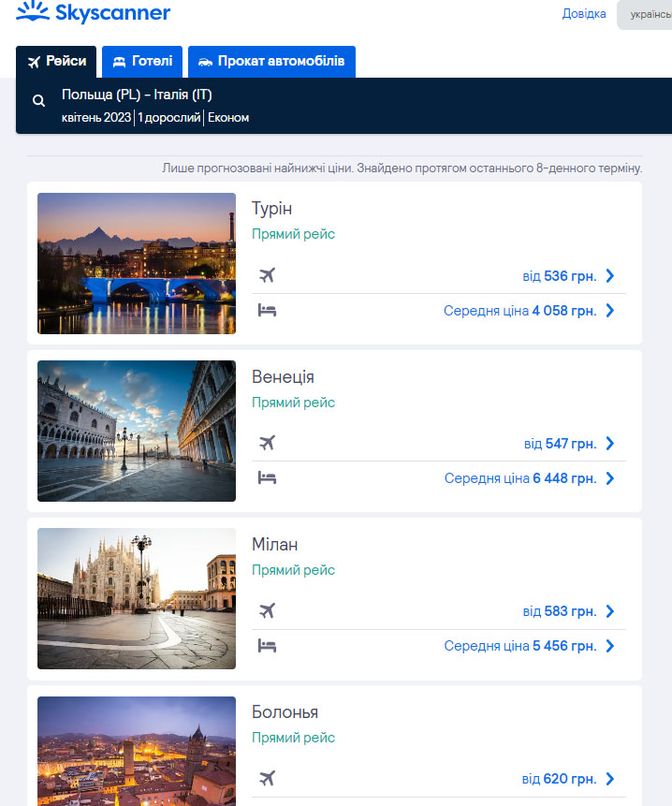Click the airplane icon in Венеція card

tap(267, 443)
